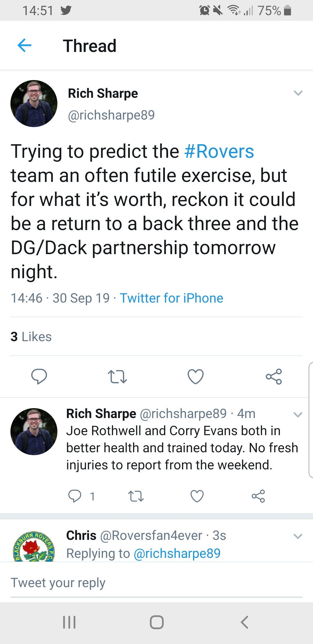The height and width of the screenshot is (644, 313).
Task: Open options chevron on main tweet
Action: [x=298, y=93]
